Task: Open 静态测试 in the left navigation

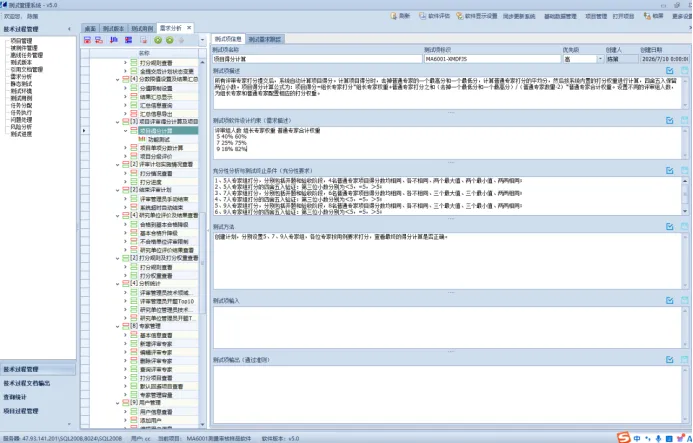Action: pyautogui.click(x=21, y=84)
